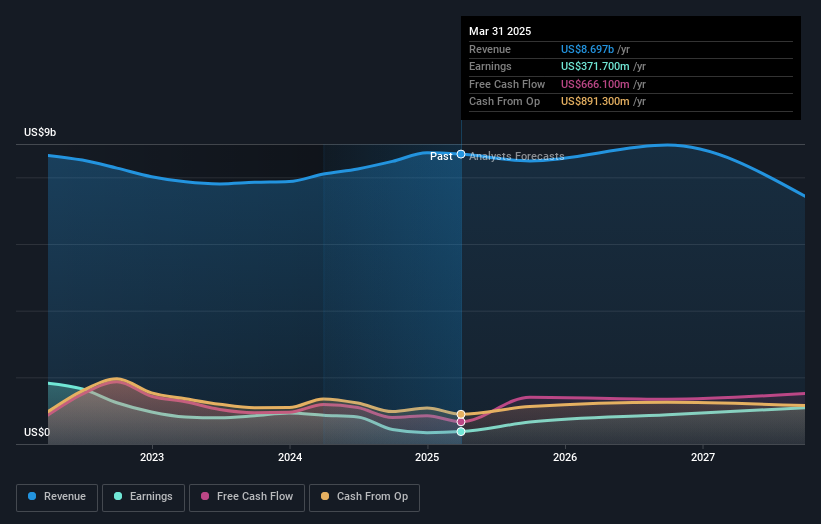This screenshot has width=821, height=524.
Task: Click the blue Revenue data point marker
Action: pyautogui.click(x=461, y=154)
